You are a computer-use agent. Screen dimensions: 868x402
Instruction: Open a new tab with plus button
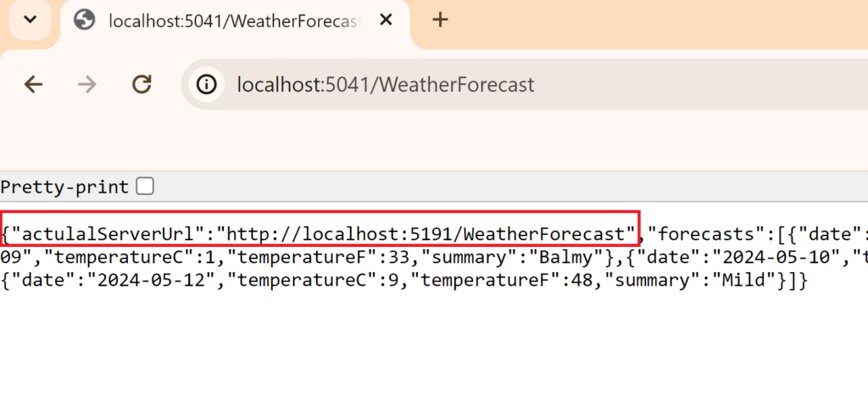(439, 20)
